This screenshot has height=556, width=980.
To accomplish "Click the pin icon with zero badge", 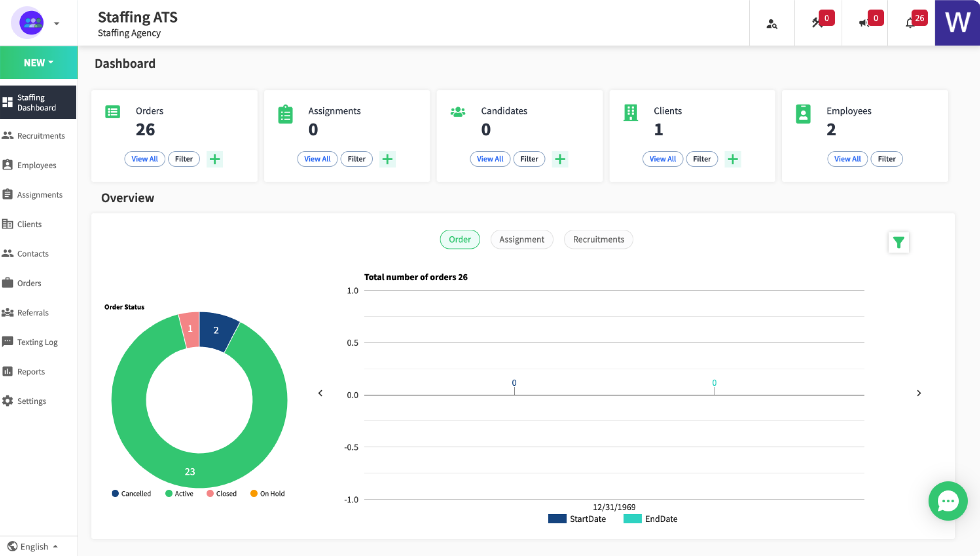I will click(816, 23).
